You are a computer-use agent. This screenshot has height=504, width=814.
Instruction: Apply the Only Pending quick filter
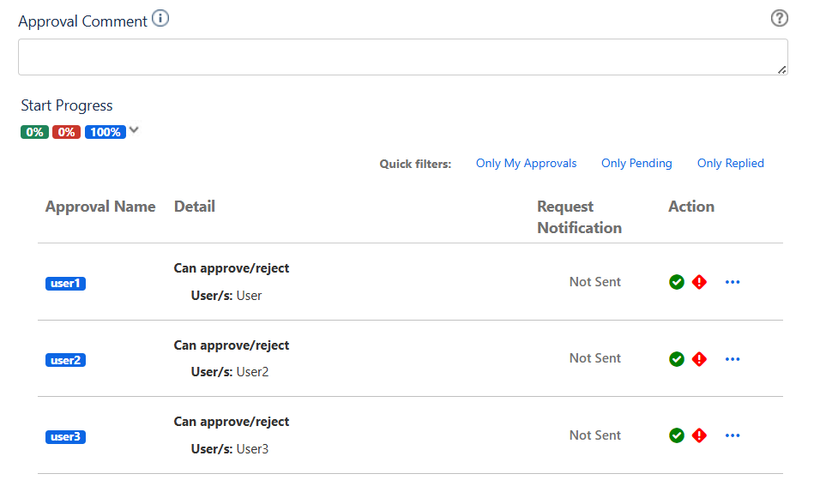click(x=636, y=164)
